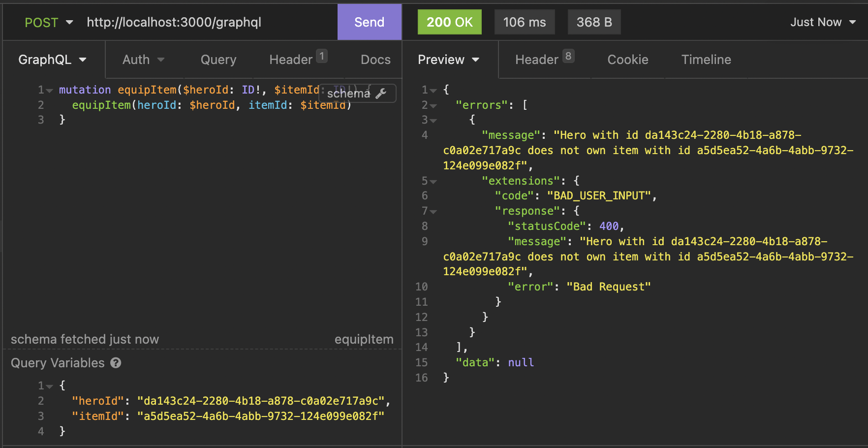Collapse the response object fold arrow
The width and height of the screenshot is (868, 448).
coord(433,211)
